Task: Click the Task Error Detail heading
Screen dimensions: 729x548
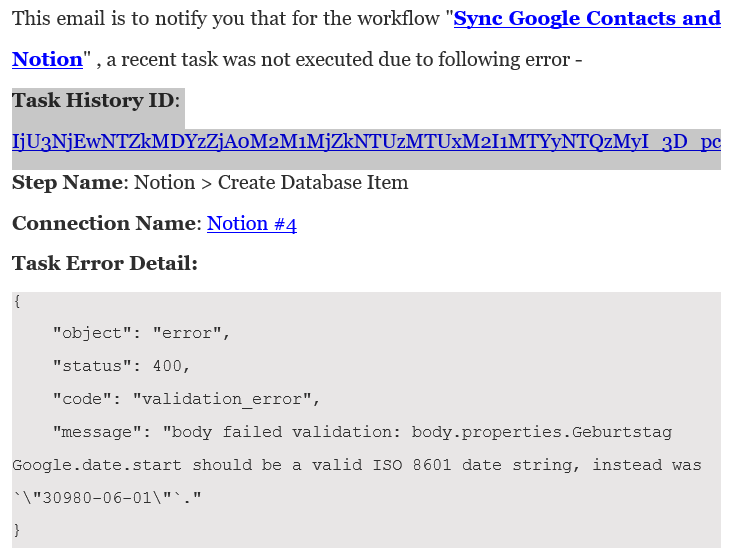Action: pos(105,264)
